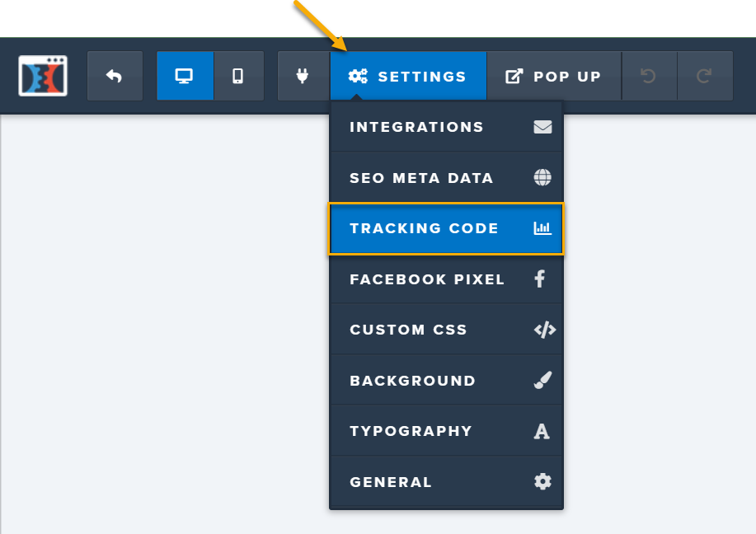The height and width of the screenshot is (534, 756).
Task: Click the plug integrations icon
Action: pos(303,76)
